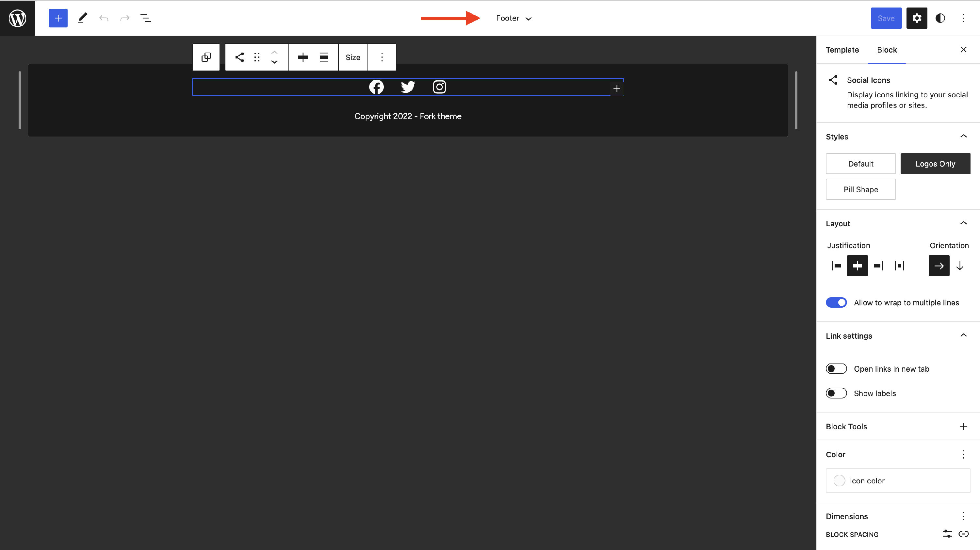Set orientation to vertical arrow
980x550 pixels.
coord(960,266)
